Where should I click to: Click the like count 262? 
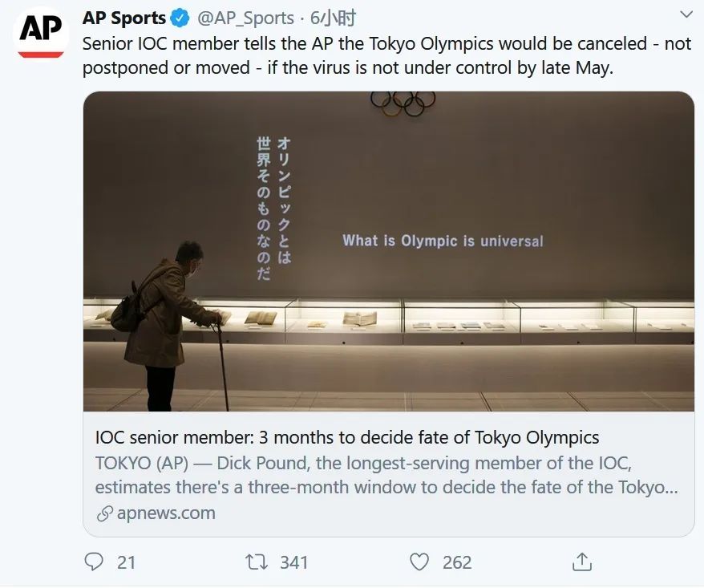(x=457, y=562)
